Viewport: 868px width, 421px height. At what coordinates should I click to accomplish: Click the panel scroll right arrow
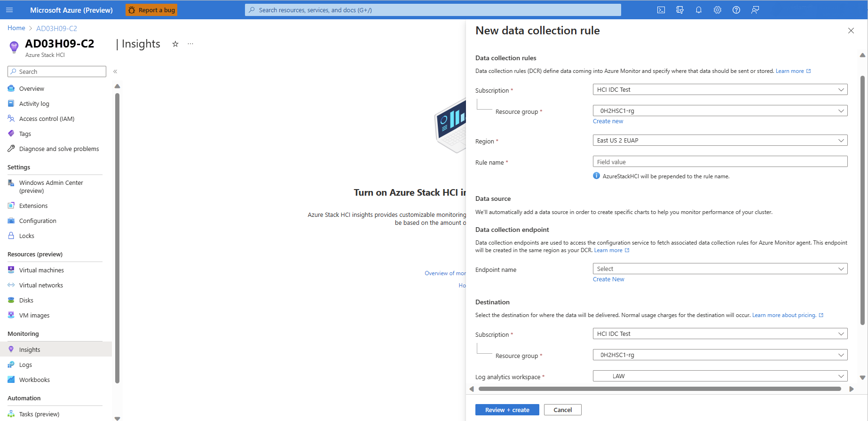point(851,389)
